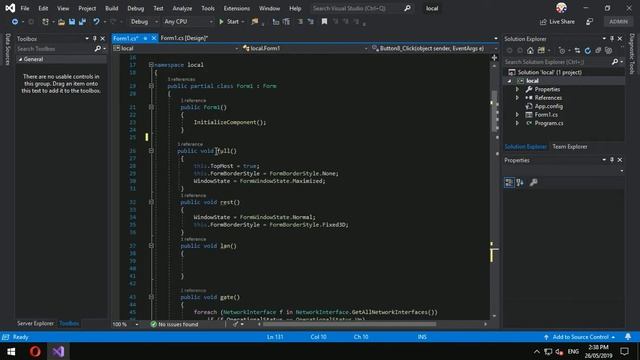Screen dimensions: 640x360
Task: Open the 100 % zoom level dropdown
Action: click(x=126, y=324)
